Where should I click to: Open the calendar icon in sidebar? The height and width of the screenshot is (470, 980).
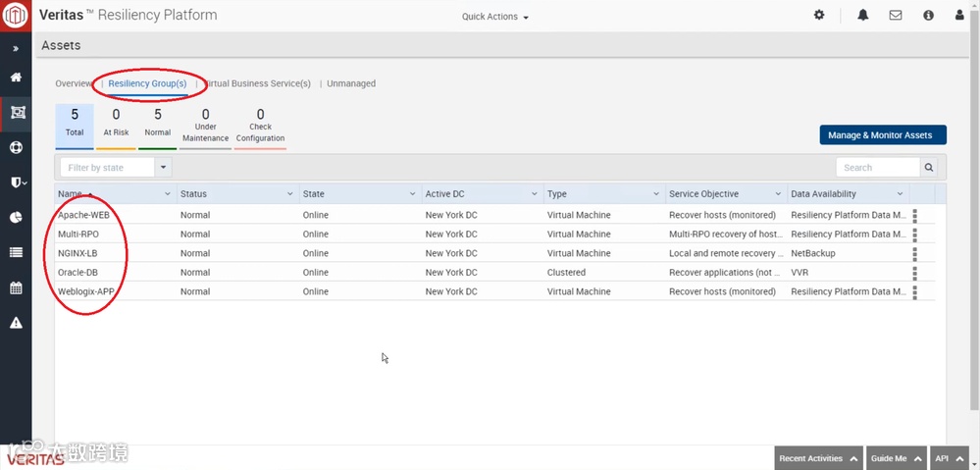tap(16, 288)
